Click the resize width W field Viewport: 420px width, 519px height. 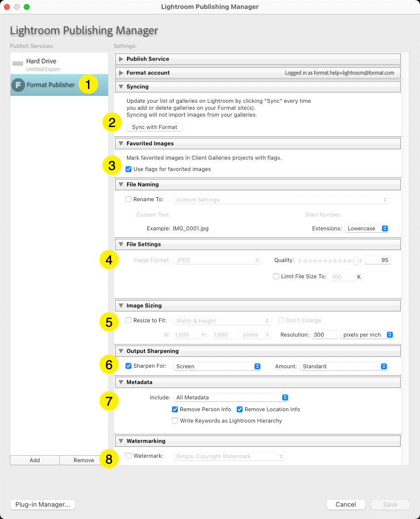click(185, 335)
